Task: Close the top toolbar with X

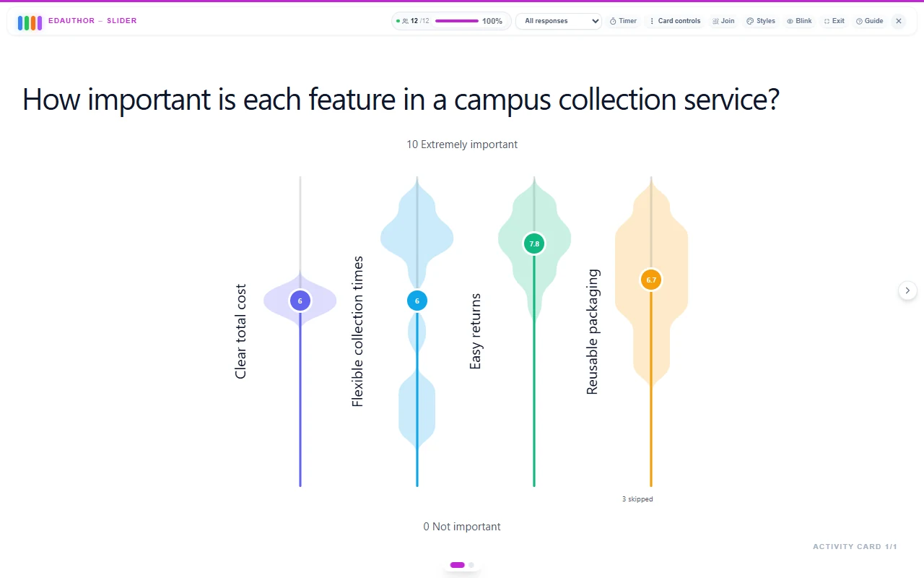Action: 899,21
